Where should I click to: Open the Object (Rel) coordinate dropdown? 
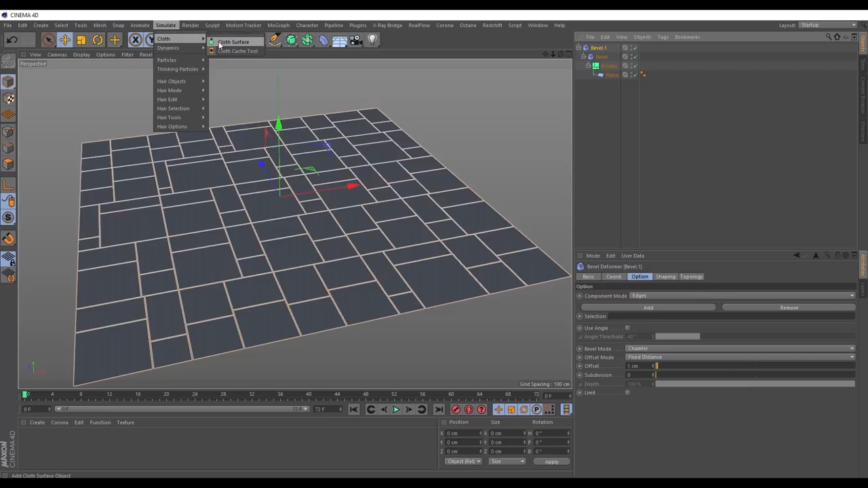point(463,462)
